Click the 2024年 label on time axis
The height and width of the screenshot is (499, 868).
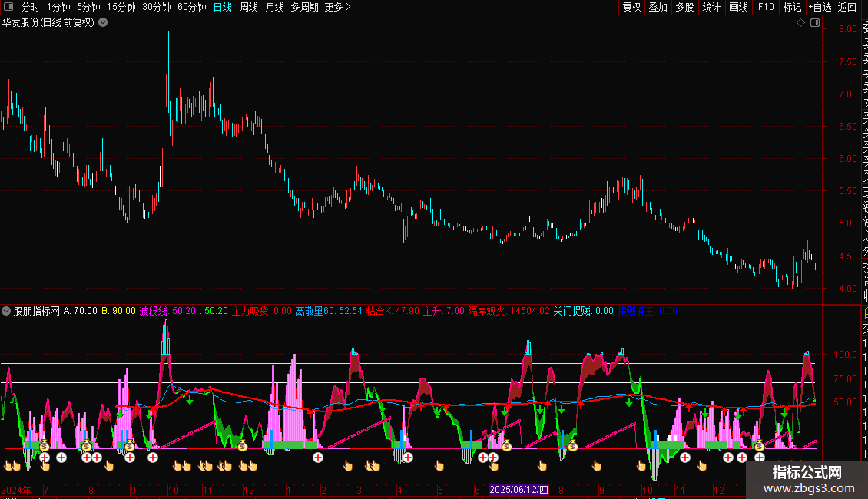click(15, 490)
